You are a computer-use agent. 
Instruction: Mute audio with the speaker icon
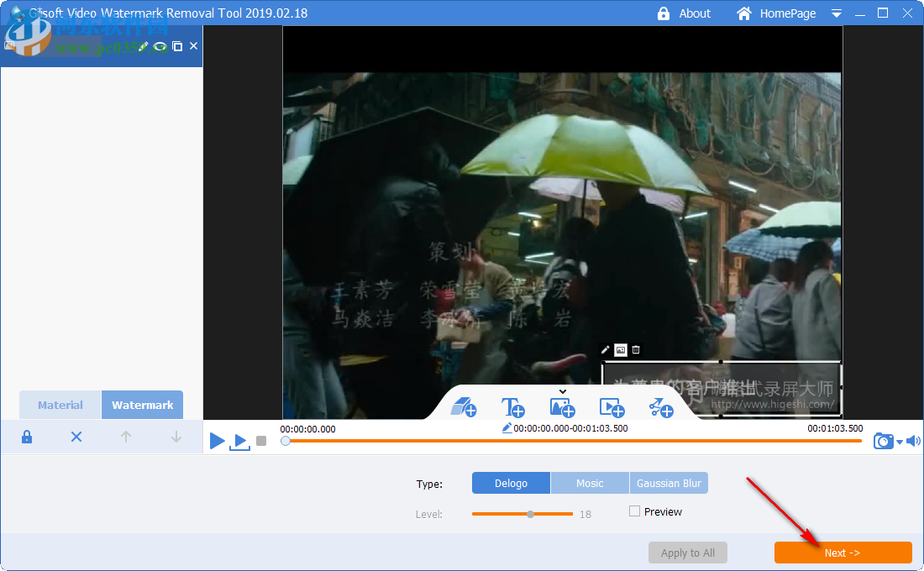(x=914, y=440)
